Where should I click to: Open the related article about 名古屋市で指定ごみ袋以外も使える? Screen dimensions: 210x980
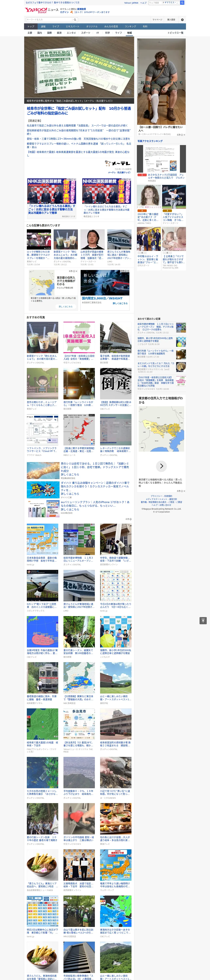pos(77,126)
